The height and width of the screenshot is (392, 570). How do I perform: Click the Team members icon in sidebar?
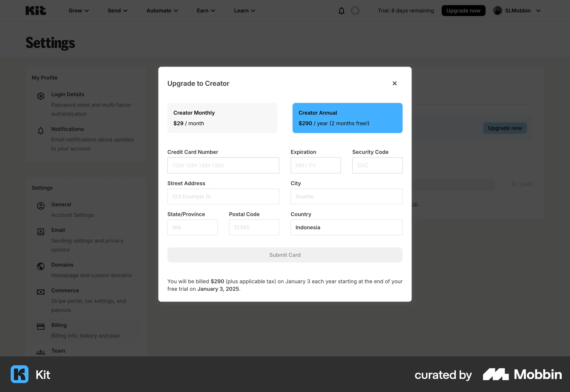pyautogui.click(x=40, y=352)
